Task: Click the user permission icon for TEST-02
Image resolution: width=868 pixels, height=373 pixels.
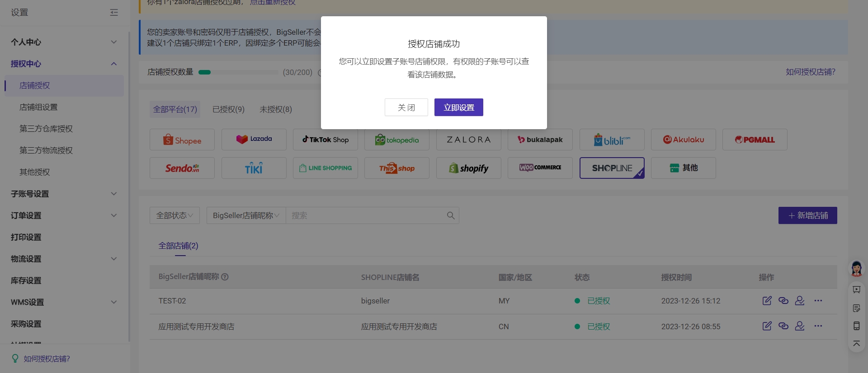Action: coord(800,301)
